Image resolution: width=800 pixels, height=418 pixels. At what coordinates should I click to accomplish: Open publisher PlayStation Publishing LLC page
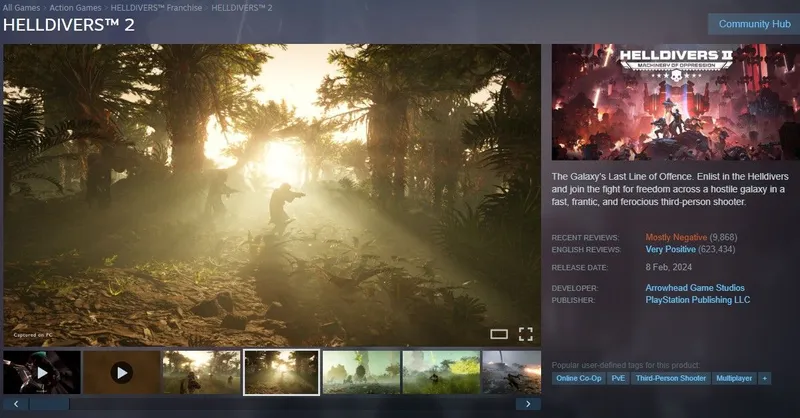(697, 300)
